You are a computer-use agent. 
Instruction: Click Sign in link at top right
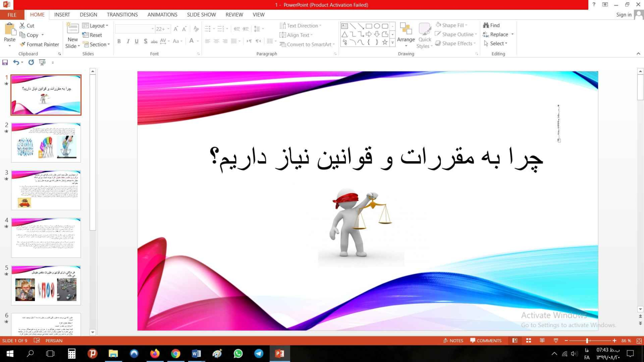(624, 15)
